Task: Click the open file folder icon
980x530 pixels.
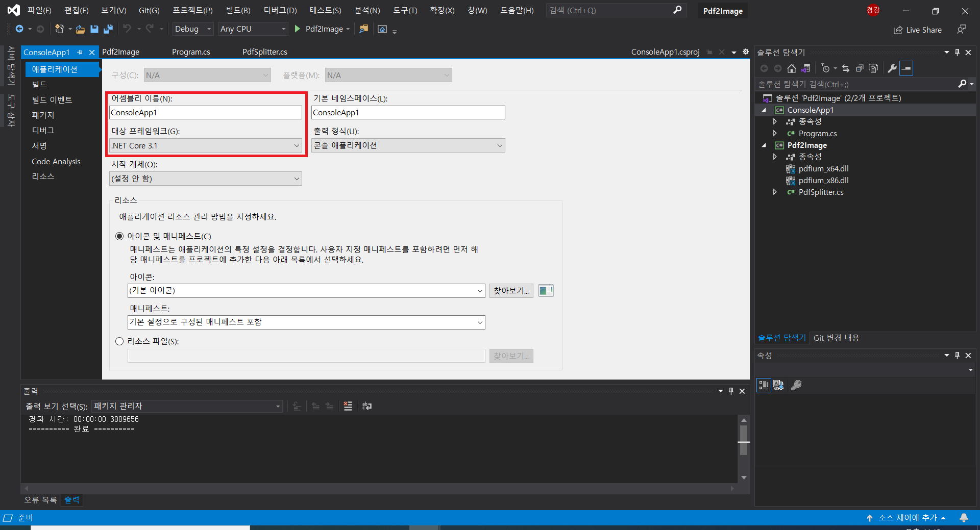Action: click(80, 29)
